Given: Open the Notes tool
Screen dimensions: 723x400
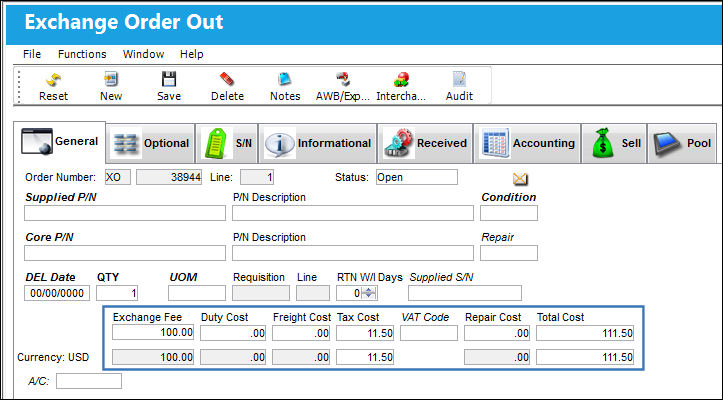Looking at the screenshot, I should coord(285,86).
